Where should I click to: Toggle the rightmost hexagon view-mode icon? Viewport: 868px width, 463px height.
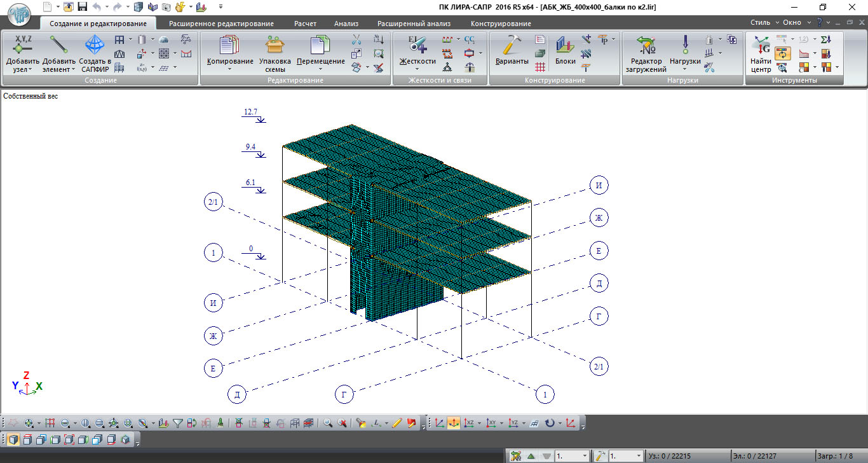(x=125, y=439)
